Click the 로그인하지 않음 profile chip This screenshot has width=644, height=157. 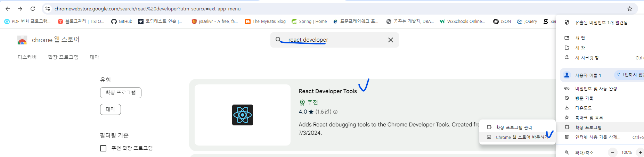coord(629,75)
